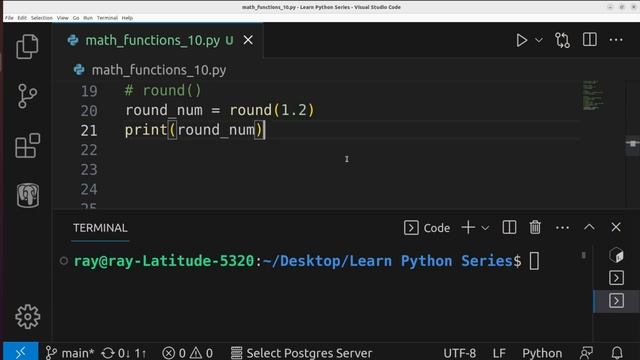Image resolution: width=640 pixels, height=360 pixels.
Task: Create a new terminal with plus icon
Action: click(468, 227)
